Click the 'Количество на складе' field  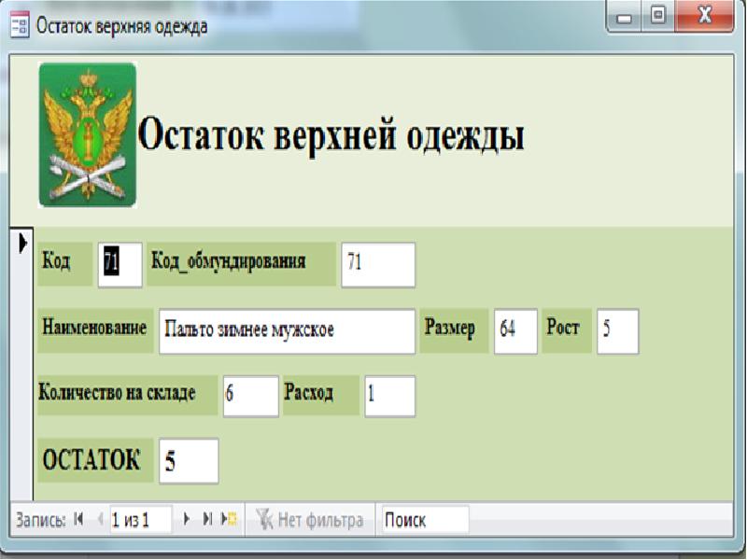coord(250,396)
